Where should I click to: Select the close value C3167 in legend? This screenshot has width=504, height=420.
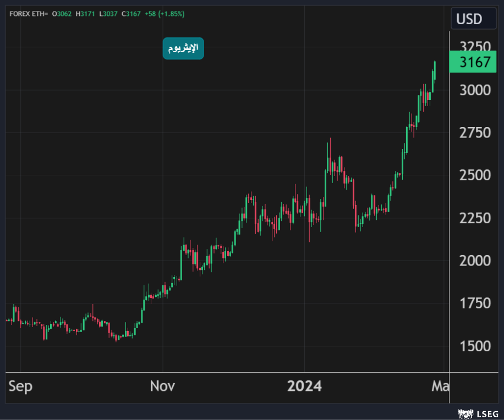(133, 13)
